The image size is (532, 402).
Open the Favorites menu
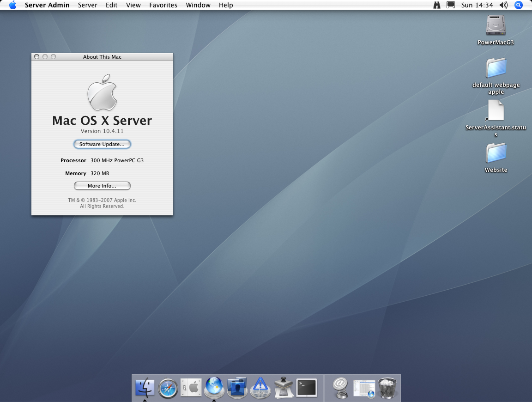[163, 5]
